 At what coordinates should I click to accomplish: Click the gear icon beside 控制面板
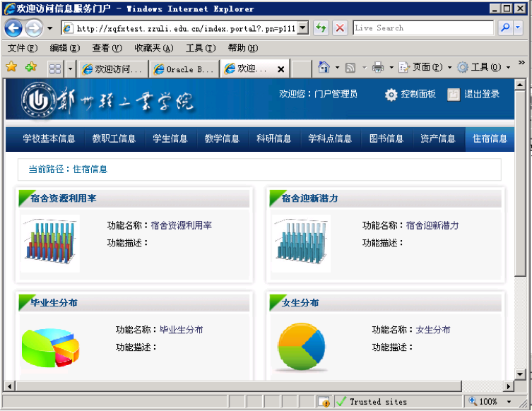[391, 95]
